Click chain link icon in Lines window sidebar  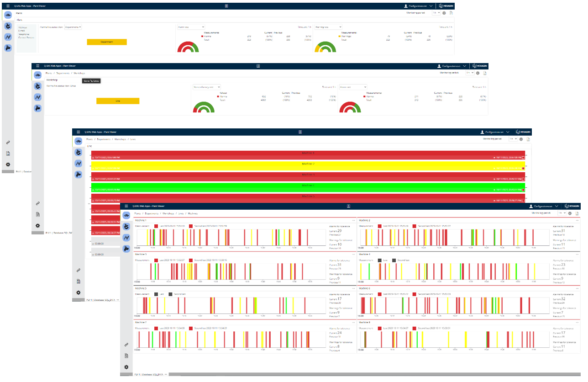[79, 270]
